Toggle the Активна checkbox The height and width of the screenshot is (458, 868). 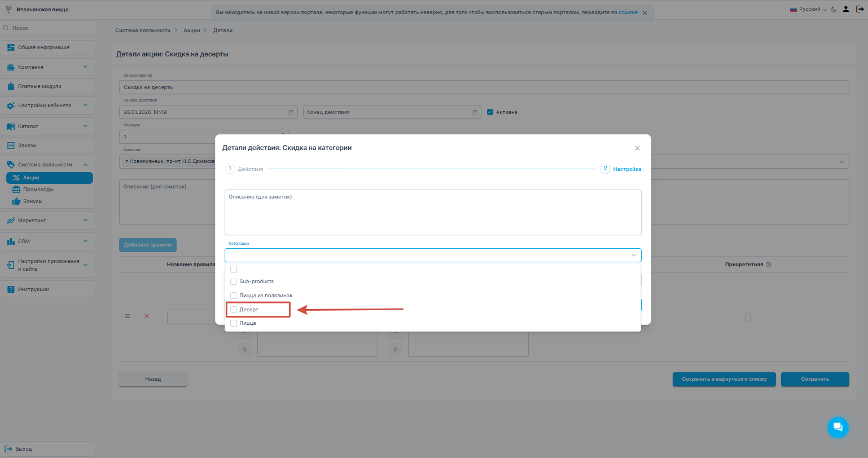coord(490,112)
